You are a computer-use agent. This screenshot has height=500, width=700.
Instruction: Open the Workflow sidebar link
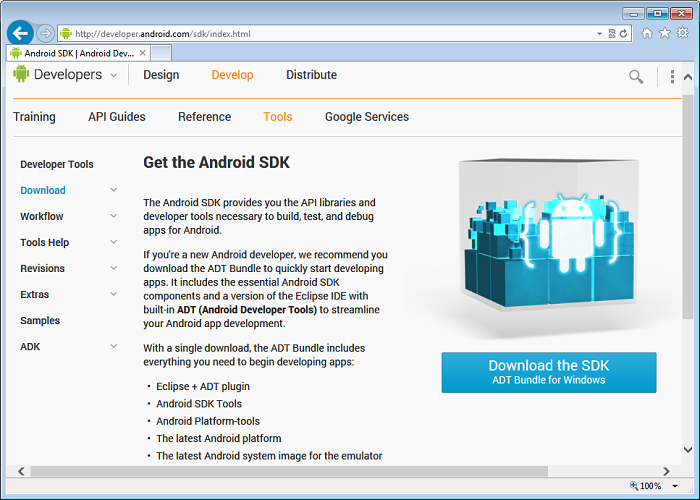click(x=42, y=216)
